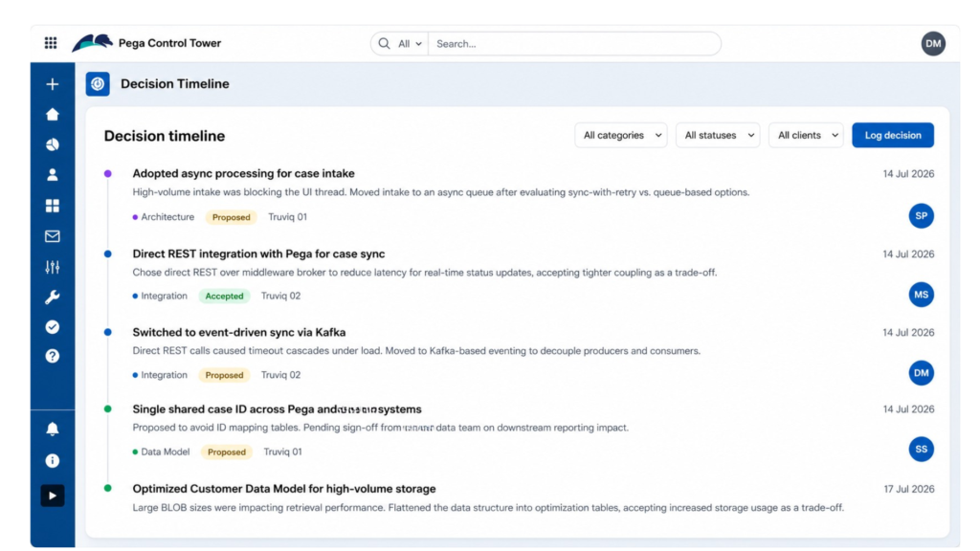Click Truviq 01 on async processing entry
The image size is (980, 551).
[x=287, y=217]
